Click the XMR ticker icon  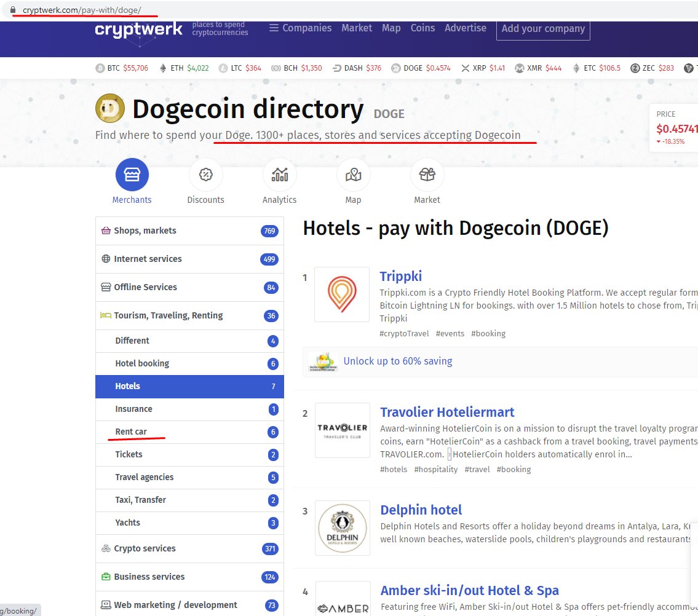click(x=520, y=68)
